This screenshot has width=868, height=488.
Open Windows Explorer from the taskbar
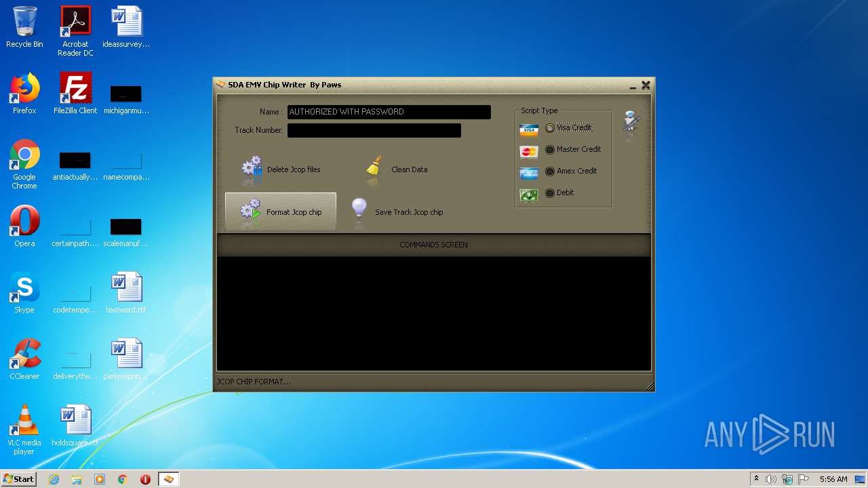[x=77, y=479]
